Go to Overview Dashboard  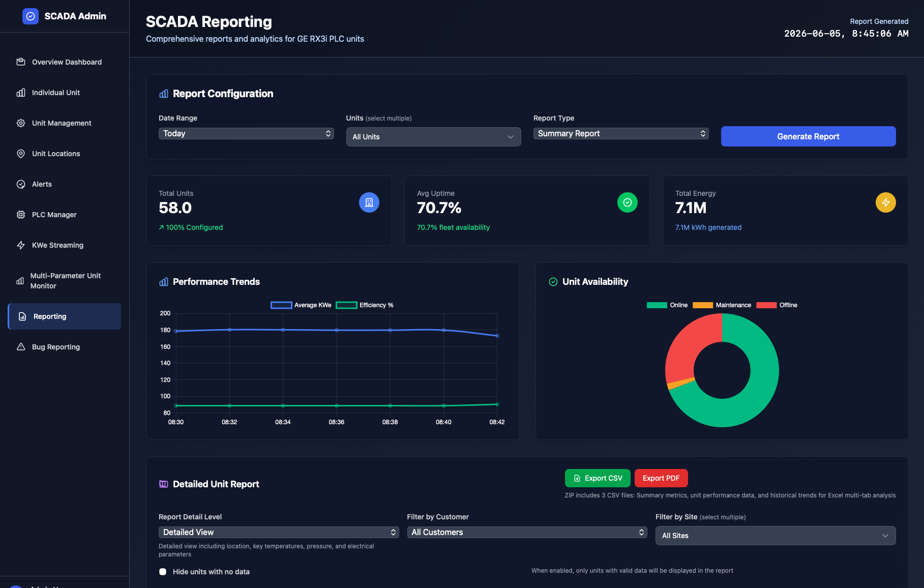click(x=65, y=62)
